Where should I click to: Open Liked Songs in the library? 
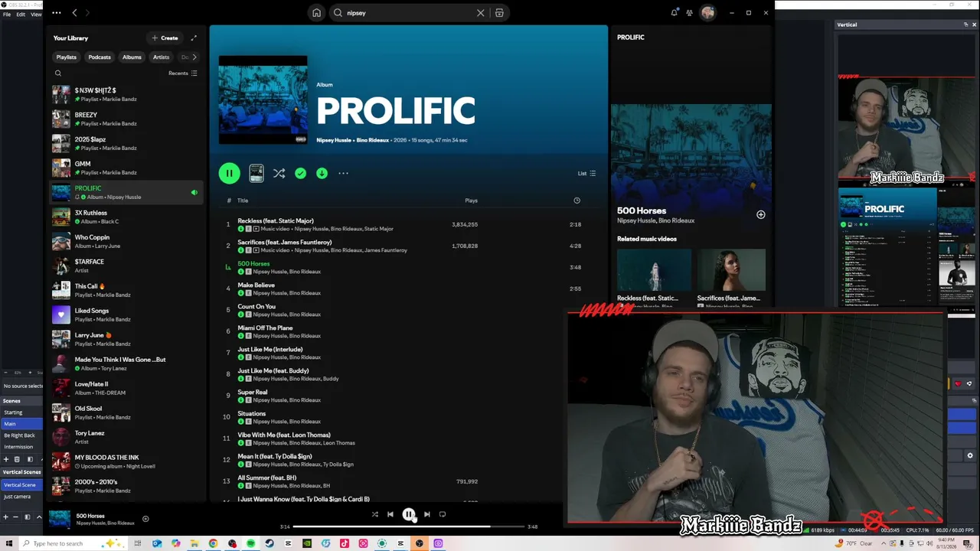126,315
